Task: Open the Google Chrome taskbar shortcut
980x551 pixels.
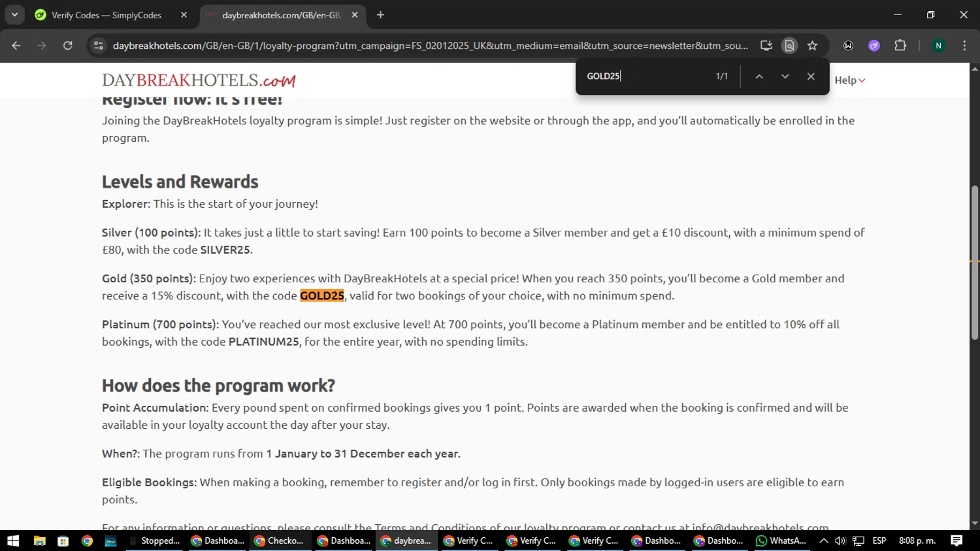Action: pos(87,541)
